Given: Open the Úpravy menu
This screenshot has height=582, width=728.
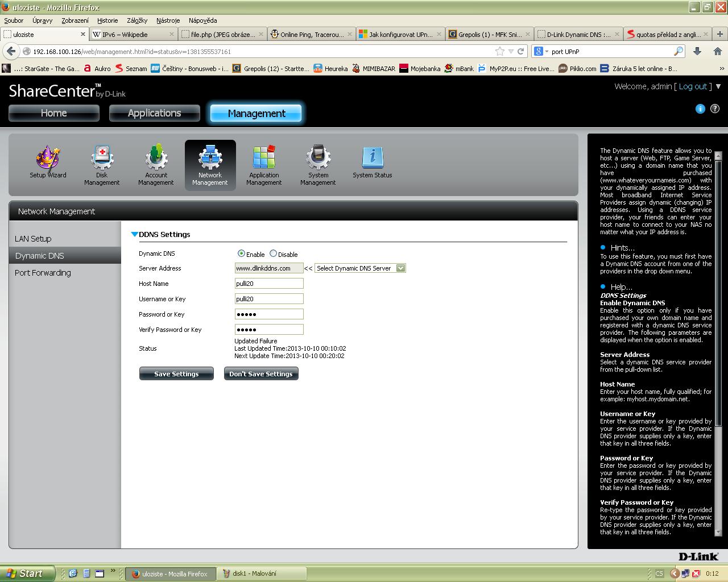Looking at the screenshot, I should tap(43, 20).
